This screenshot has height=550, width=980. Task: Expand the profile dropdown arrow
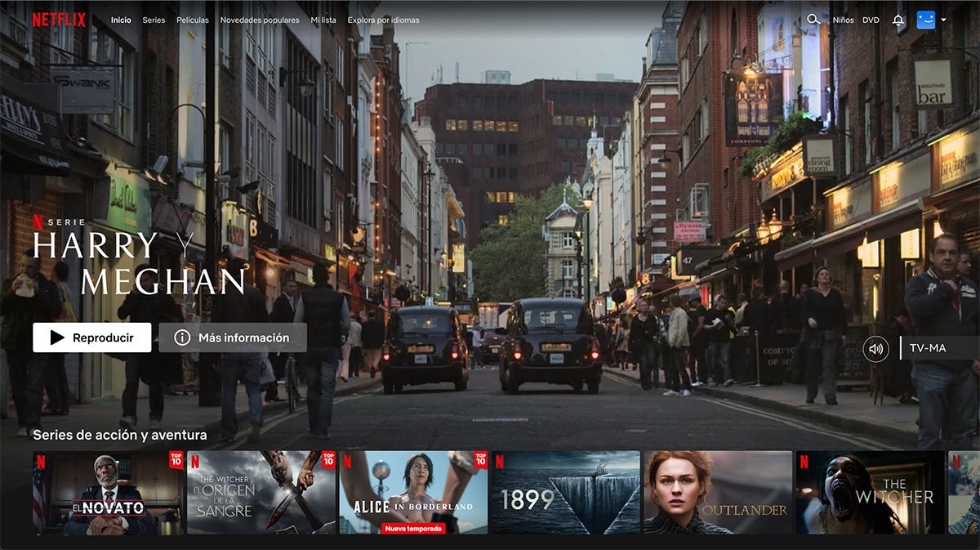click(943, 20)
